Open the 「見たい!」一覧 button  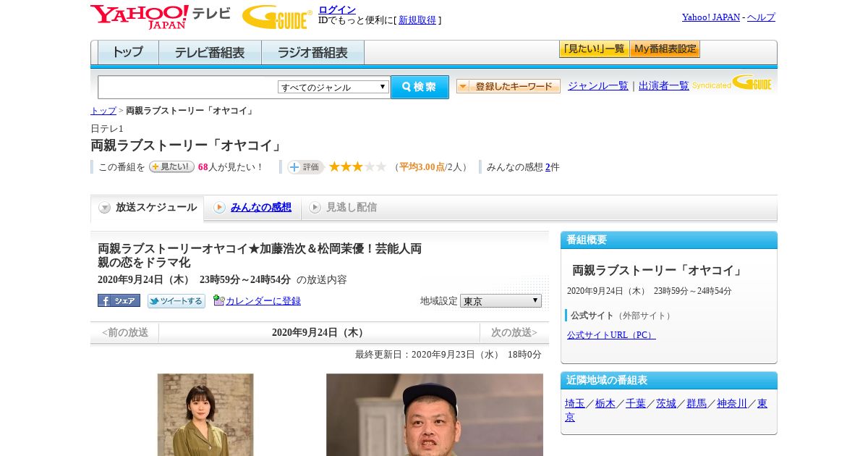coord(594,49)
